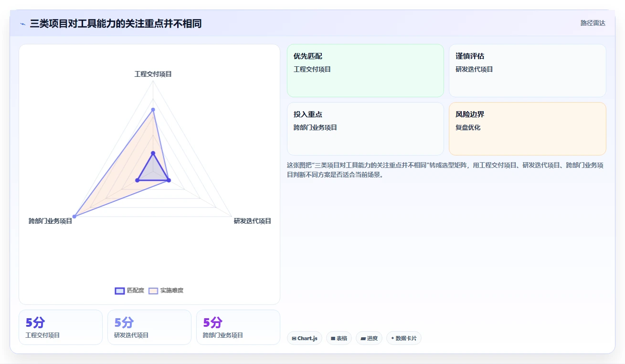Click the 5分 跨部门业务项目 score card

tap(238, 327)
